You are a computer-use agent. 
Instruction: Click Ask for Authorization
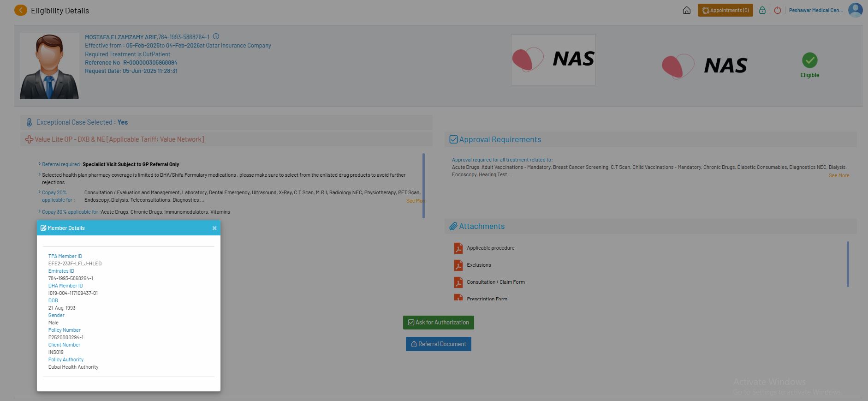pos(439,323)
